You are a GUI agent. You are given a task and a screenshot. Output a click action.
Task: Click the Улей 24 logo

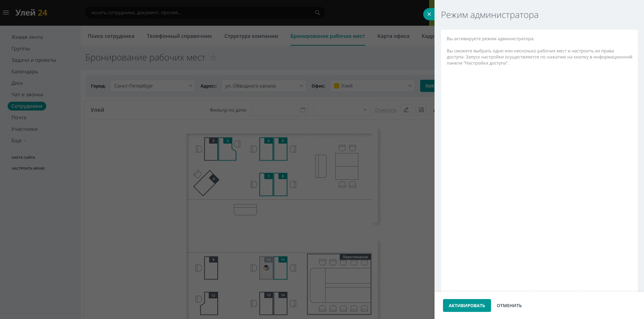coord(31,13)
